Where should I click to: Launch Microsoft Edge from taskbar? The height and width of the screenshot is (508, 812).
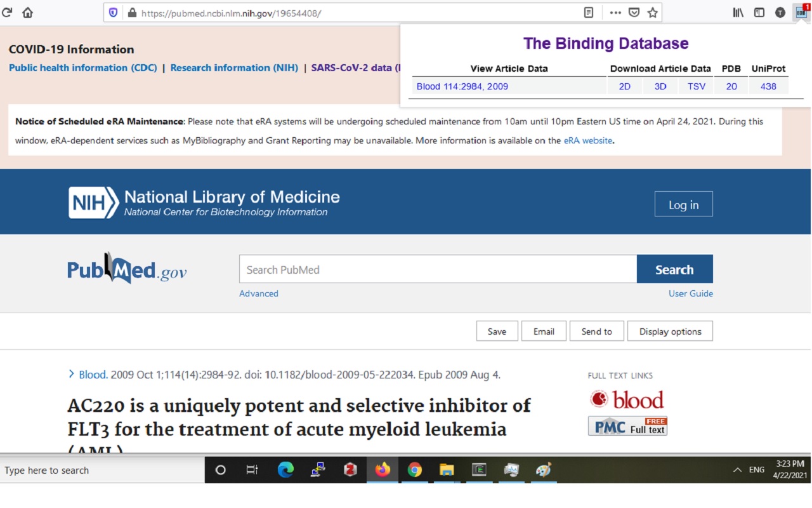point(286,470)
